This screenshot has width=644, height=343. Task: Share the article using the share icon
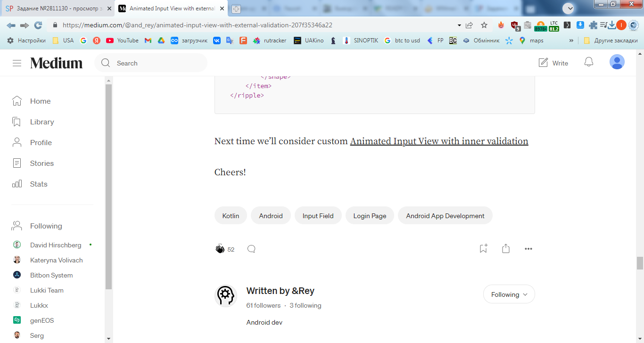[x=506, y=248]
